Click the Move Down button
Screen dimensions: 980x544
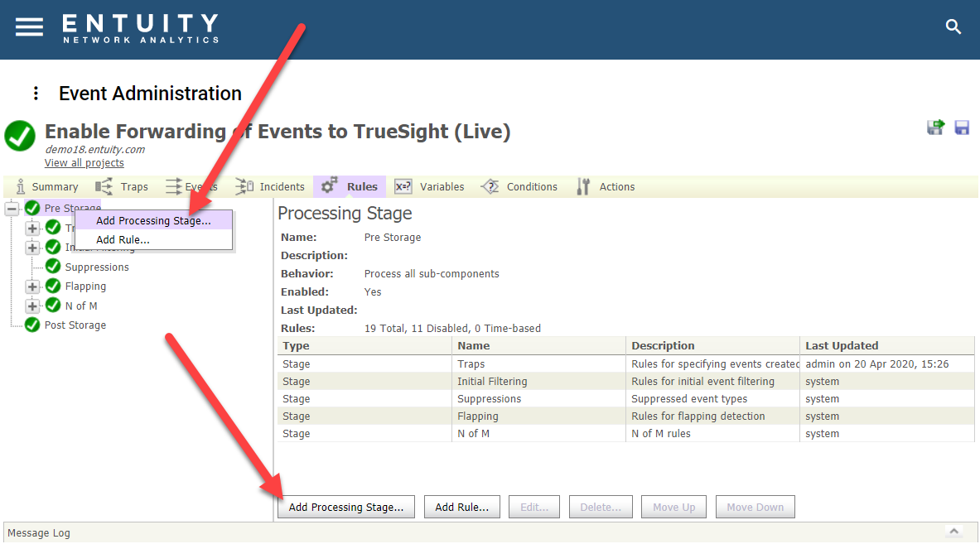tap(755, 507)
